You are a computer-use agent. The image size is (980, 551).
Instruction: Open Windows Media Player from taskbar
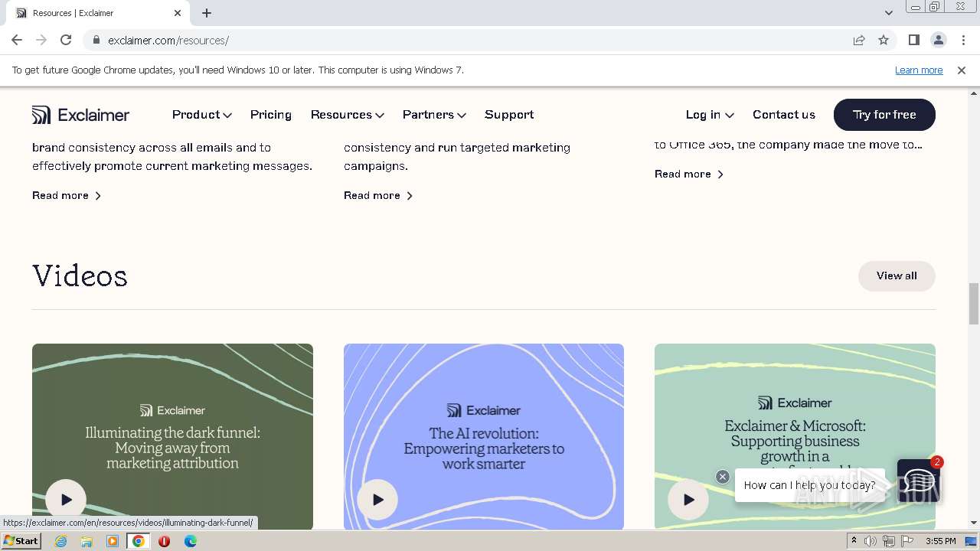coord(113,541)
